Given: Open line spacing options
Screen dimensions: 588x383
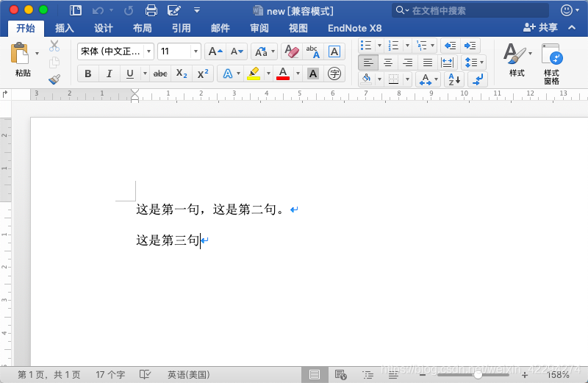Looking at the screenshot, I should pyautogui.click(x=474, y=62).
